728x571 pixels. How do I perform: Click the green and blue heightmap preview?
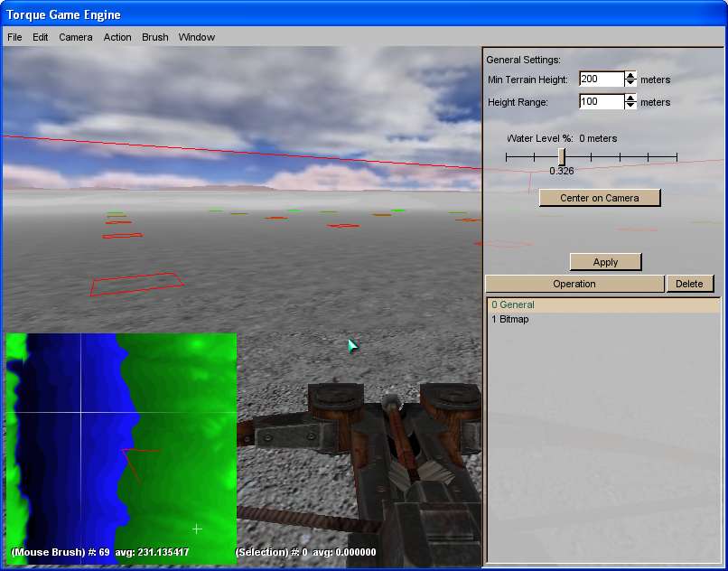(121, 447)
